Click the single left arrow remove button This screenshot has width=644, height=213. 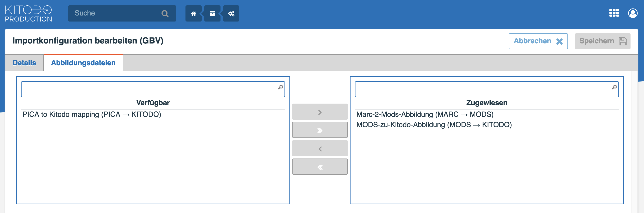tap(320, 149)
